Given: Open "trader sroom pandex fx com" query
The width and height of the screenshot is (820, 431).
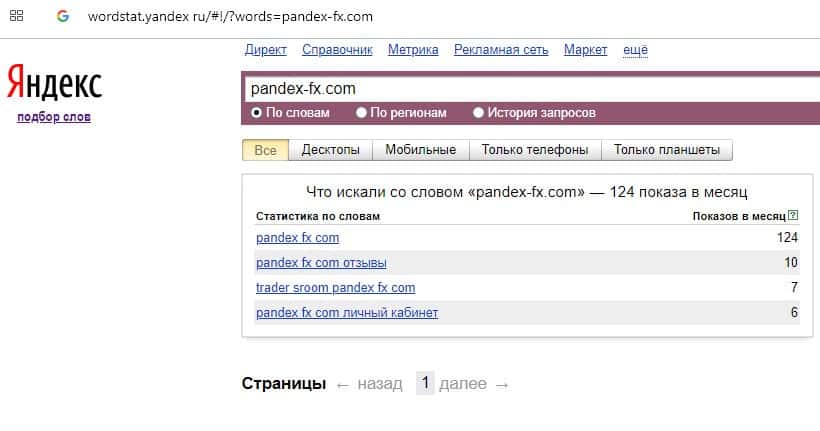Looking at the screenshot, I should pyautogui.click(x=335, y=288).
